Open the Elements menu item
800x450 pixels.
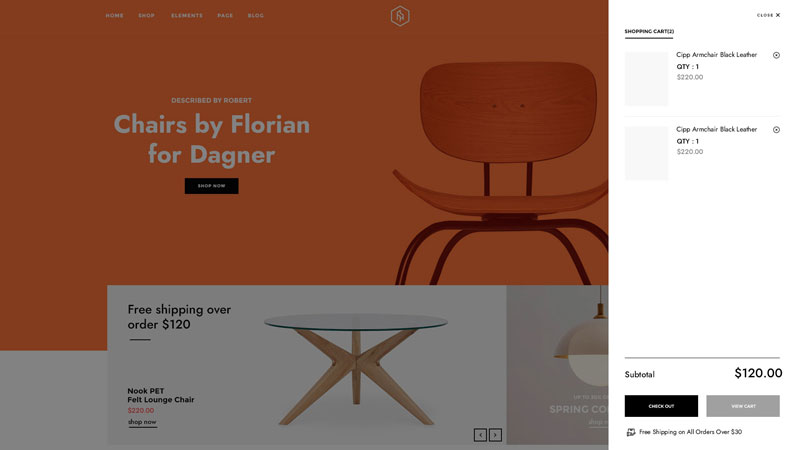[x=187, y=15]
